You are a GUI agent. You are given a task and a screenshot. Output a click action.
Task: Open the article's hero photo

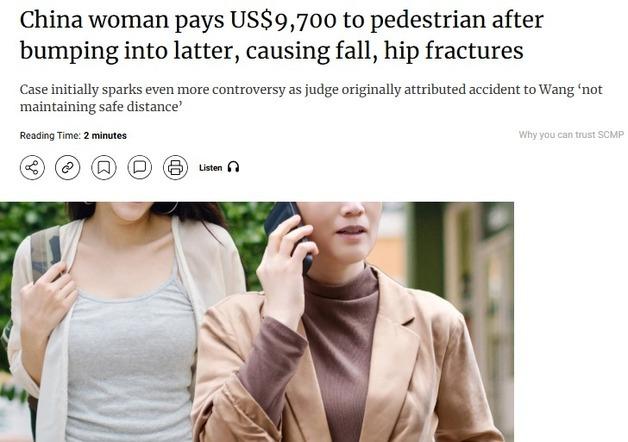pyautogui.click(x=257, y=322)
